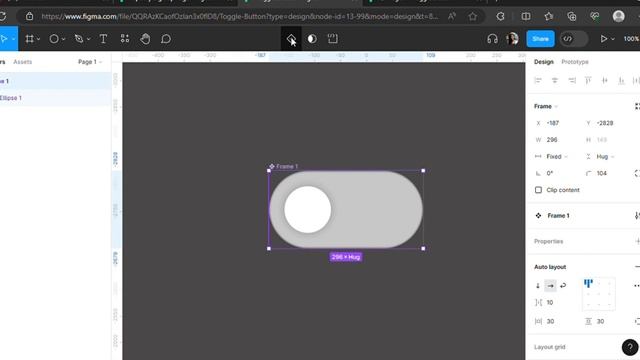Click the headphones audio icon
The image size is (640, 360).
pos(492,39)
